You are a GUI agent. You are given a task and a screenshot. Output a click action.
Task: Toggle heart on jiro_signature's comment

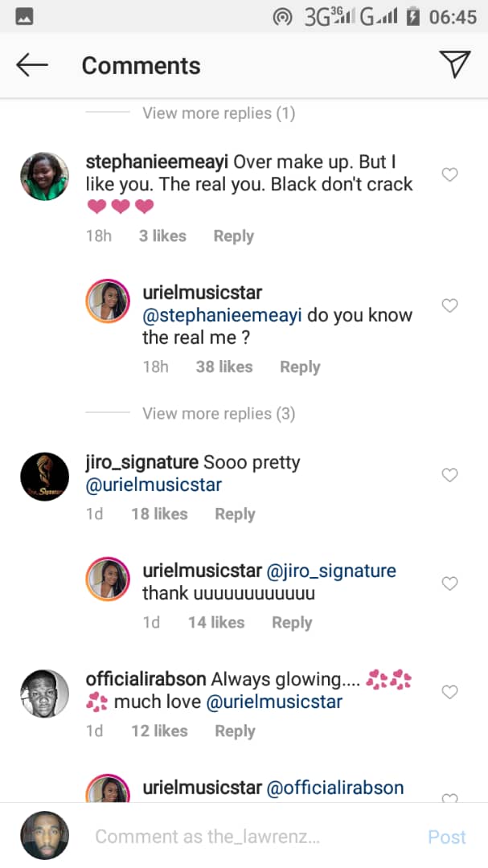point(450,475)
